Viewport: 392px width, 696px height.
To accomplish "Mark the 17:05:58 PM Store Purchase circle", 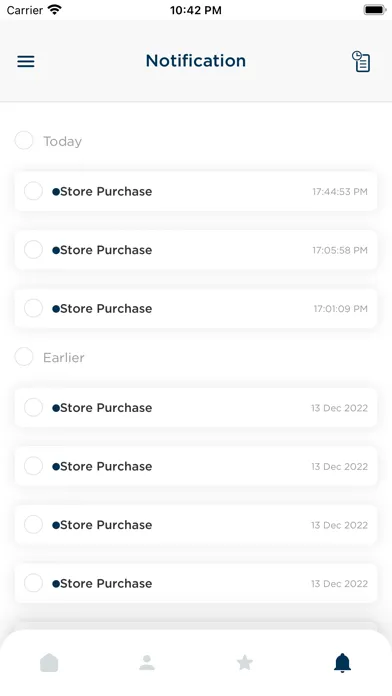I will pos(33,250).
